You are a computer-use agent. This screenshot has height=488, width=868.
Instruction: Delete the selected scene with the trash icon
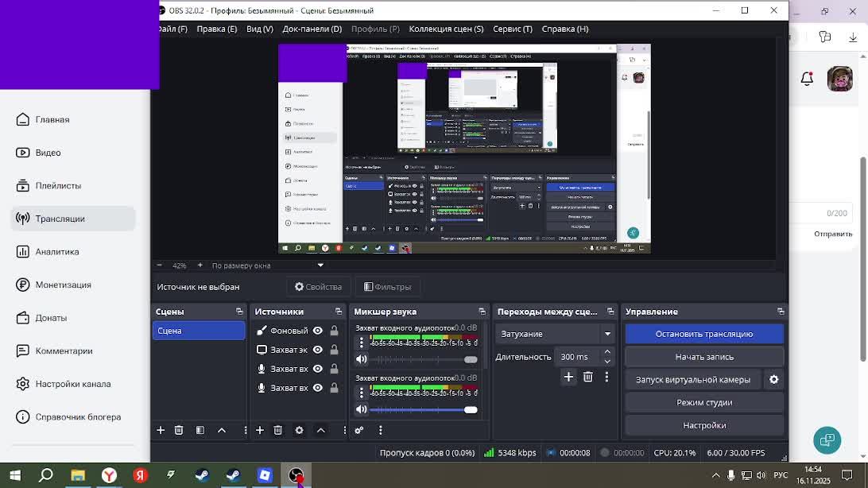pyautogui.click(x=179, y=430)
